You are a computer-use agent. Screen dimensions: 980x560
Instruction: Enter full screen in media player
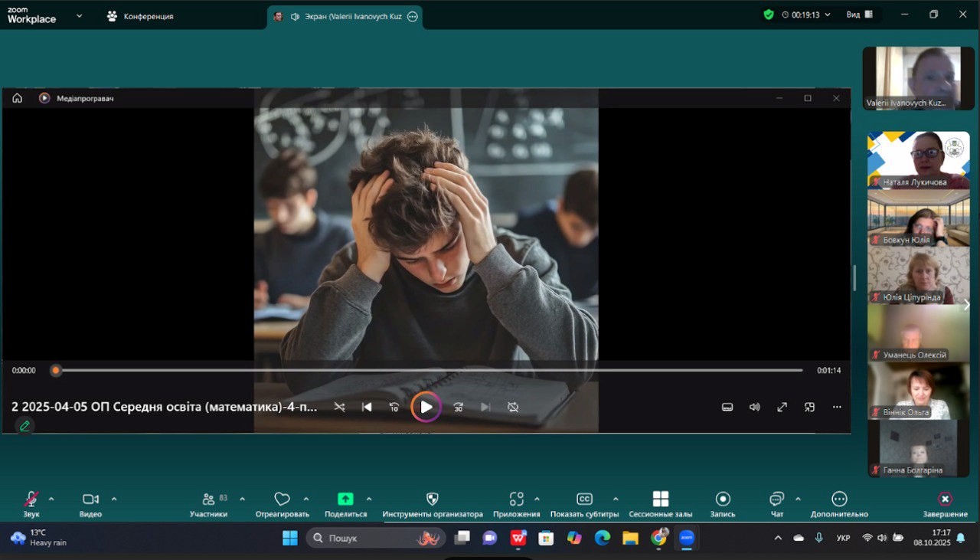click(x=782, y=407)
